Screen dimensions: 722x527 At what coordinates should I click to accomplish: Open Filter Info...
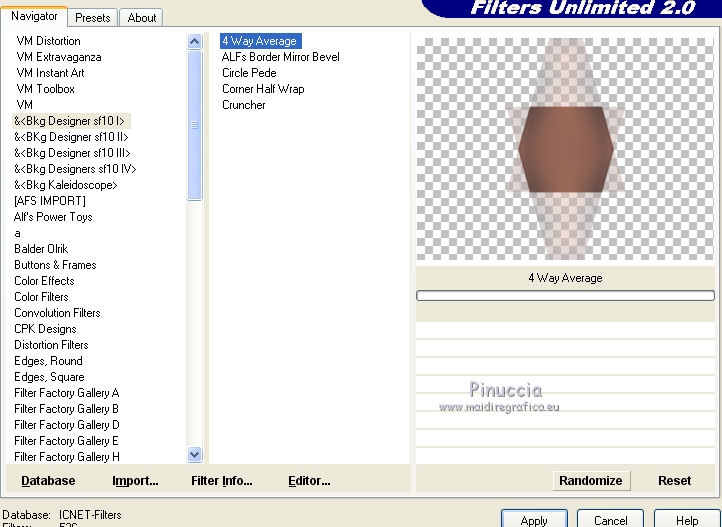tap(221, 481)
